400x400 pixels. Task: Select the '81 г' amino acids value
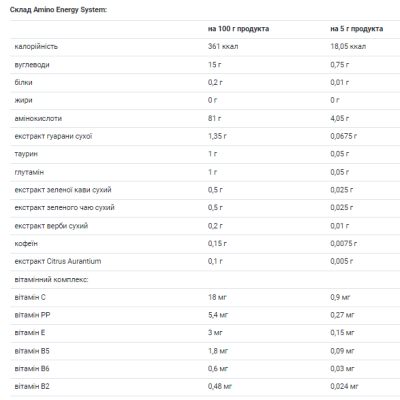tap(214, 118)
